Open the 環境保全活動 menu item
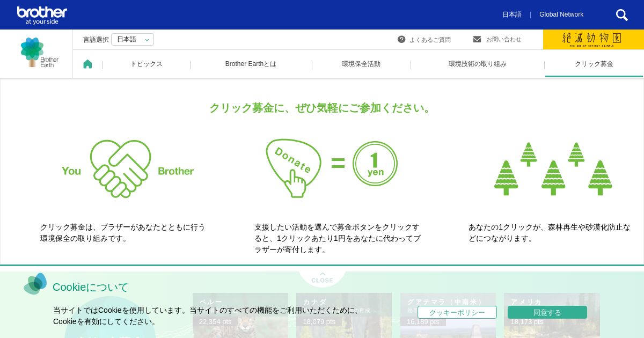This screenshot has width=644, height=338. [361, 64]
